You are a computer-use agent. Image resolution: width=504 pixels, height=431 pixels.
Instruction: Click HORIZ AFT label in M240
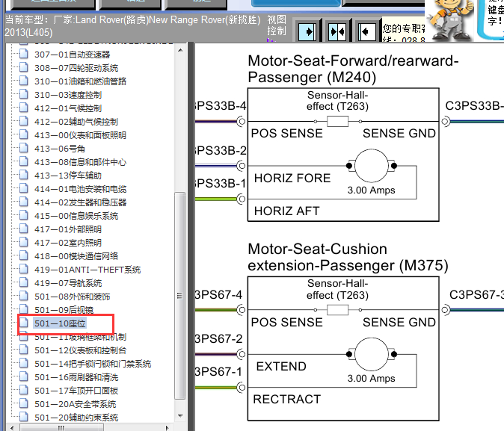coord(286,211)
